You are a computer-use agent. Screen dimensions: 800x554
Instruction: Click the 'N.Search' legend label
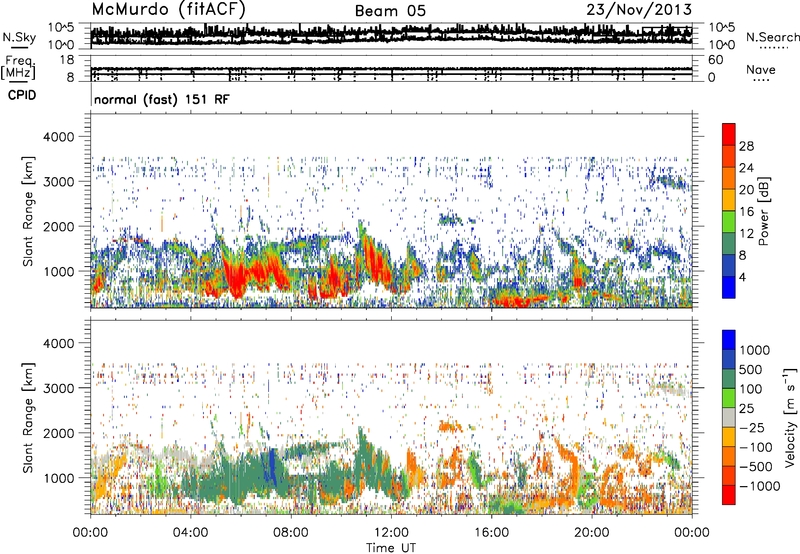[x=772, y=37]
